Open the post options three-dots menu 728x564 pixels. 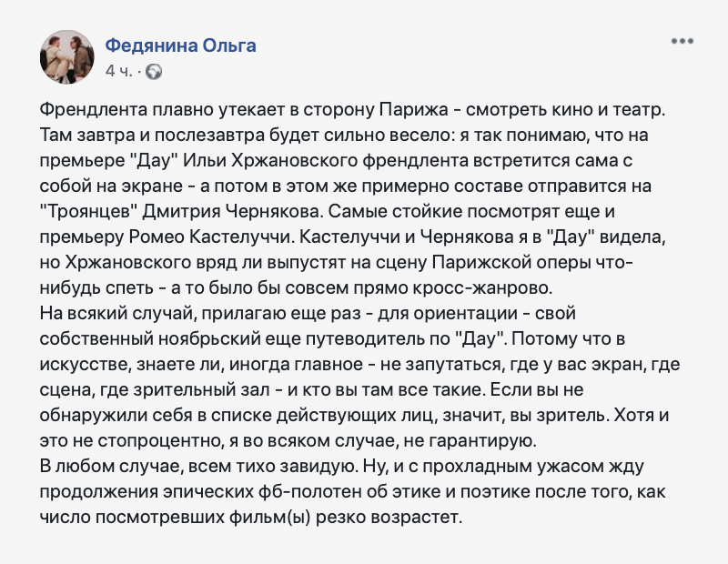[682, 41]
